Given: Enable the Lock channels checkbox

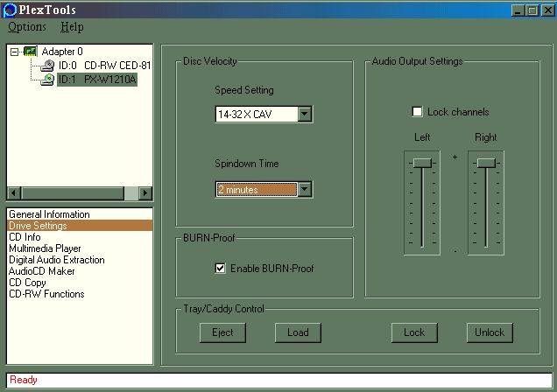Looking at the screenshot, I should point(417,112).
